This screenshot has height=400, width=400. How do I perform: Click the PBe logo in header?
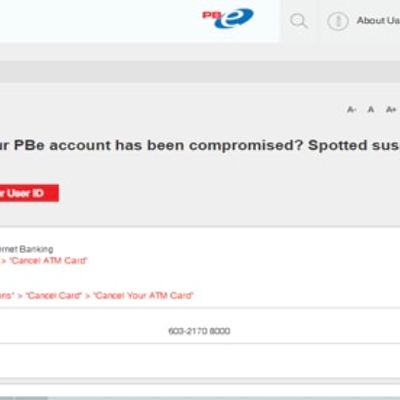pyautogui.click(x=228, y=18)
